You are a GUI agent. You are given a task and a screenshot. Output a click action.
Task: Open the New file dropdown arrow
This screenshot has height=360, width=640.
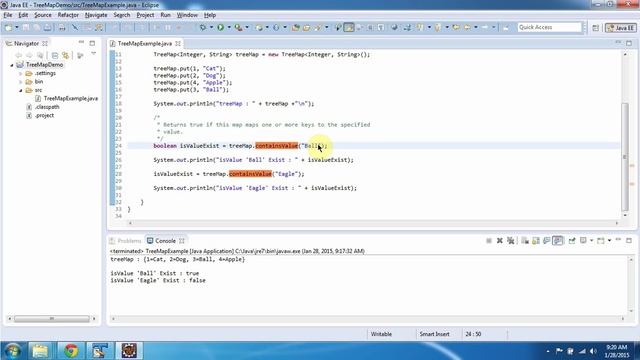(x=17, y=28)
